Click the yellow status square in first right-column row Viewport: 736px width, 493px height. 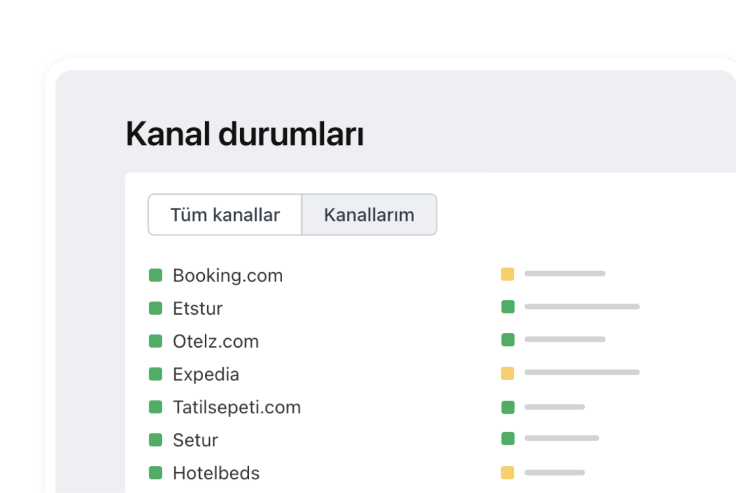(507, 274)
